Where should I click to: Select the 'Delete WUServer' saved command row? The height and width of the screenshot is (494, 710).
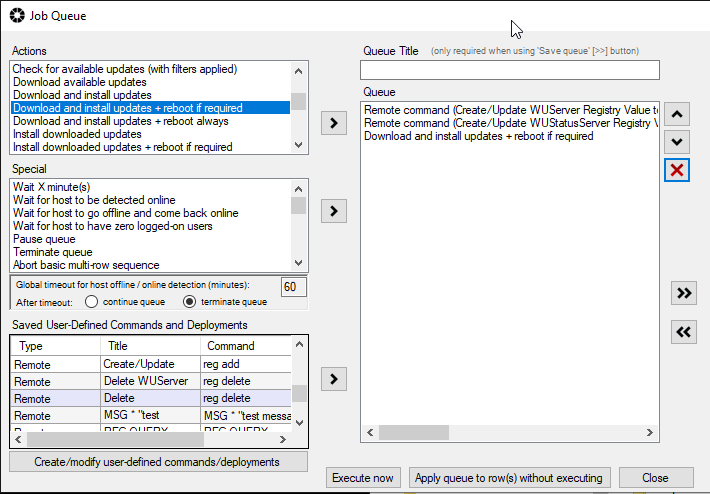(x=150, y=381)
